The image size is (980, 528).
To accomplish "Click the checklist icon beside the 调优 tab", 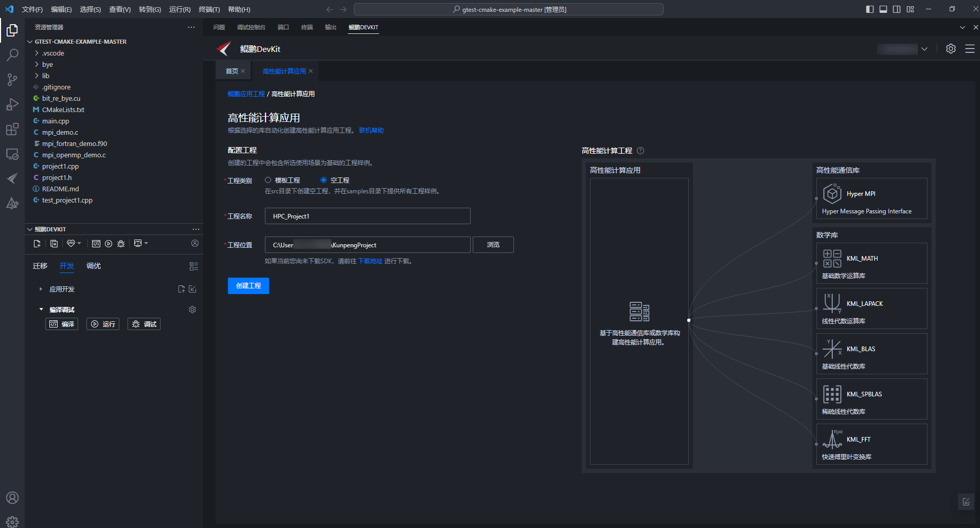I will (x=194, y=266).
